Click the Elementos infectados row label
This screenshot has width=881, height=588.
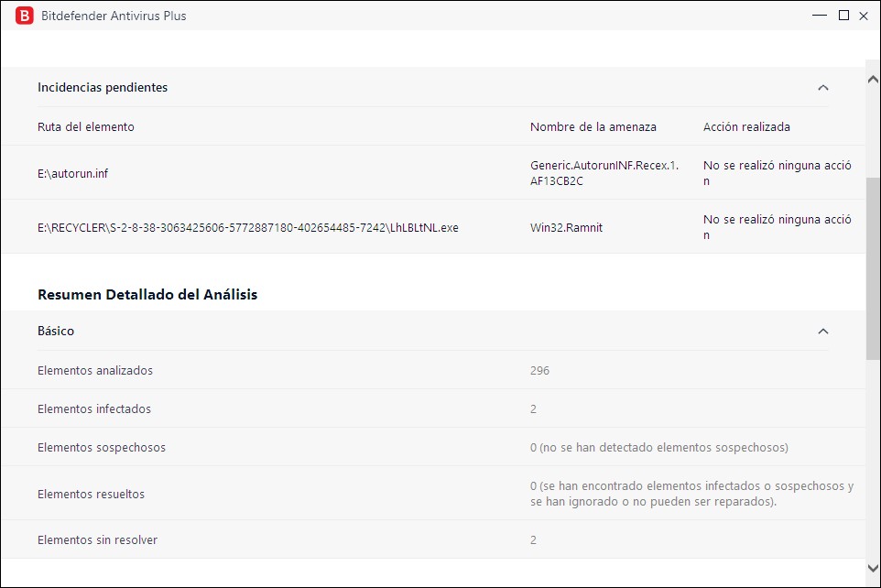point(94,409)
